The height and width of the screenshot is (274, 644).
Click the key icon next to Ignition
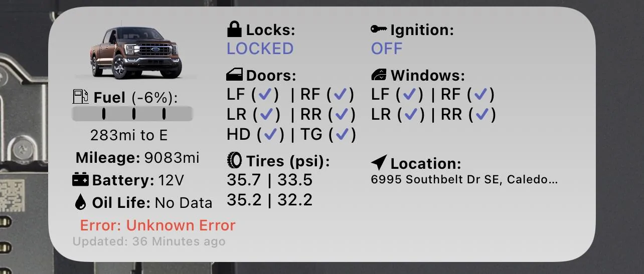379,30
